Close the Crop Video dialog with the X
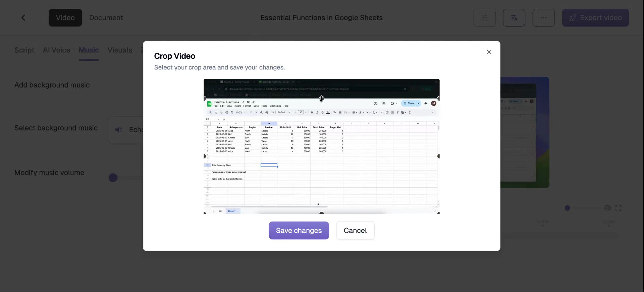 489,52
